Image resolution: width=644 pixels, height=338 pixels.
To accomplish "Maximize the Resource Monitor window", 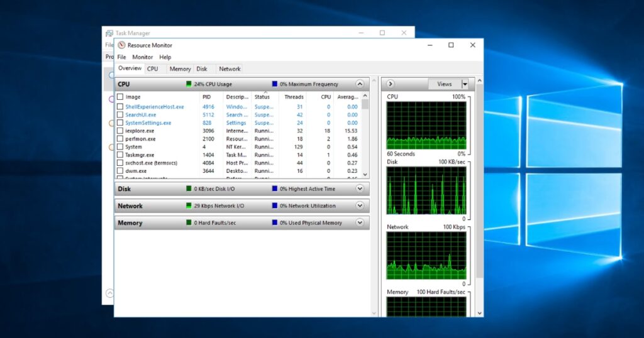I will [x=451, y=45].
